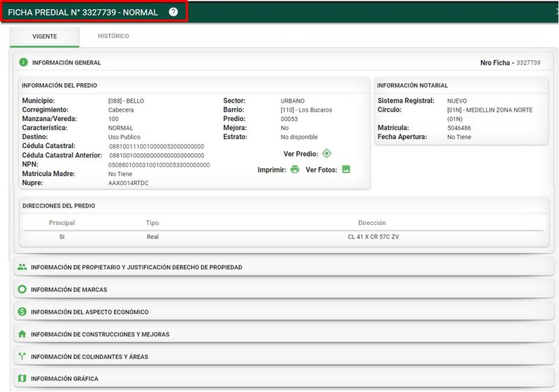Click the dollar icon for Aspecto Económico
Viewport: 559px width, 392px height.
click(x=22, y=312)
